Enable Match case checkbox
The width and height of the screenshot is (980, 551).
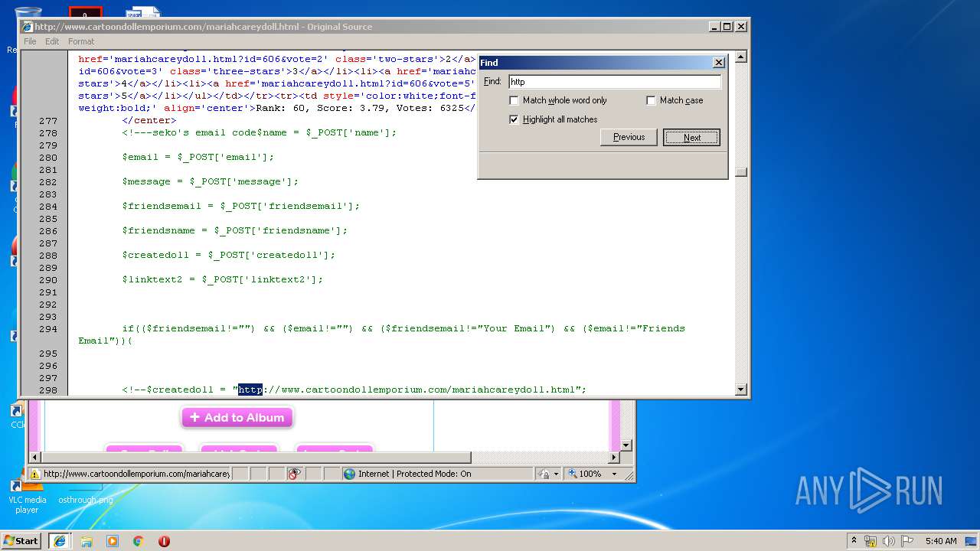(x=651, y=100)
